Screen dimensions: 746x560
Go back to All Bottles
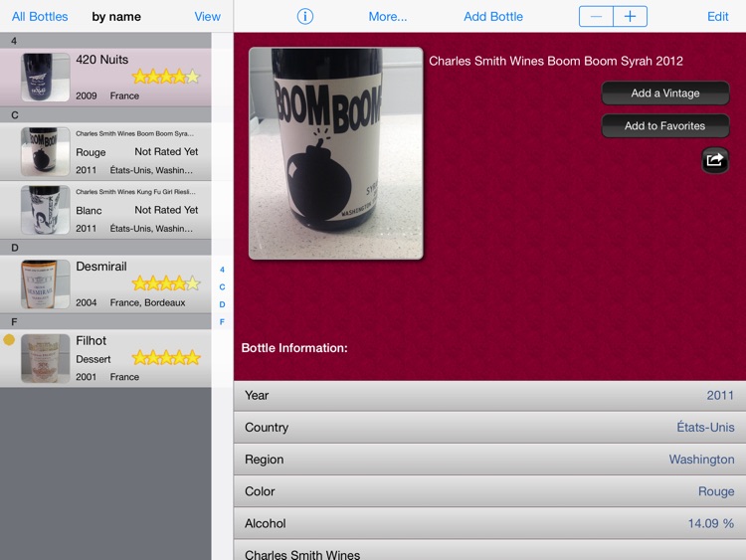click(40, 17)
